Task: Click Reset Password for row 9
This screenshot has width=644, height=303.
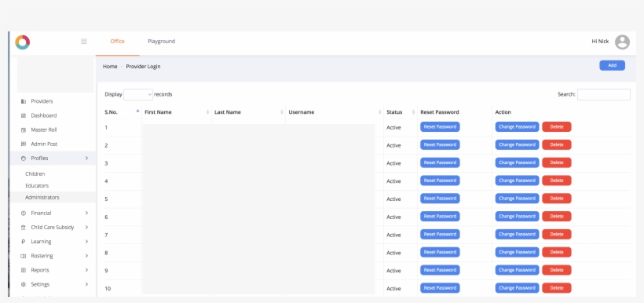Action: click(x=440, y=270)
